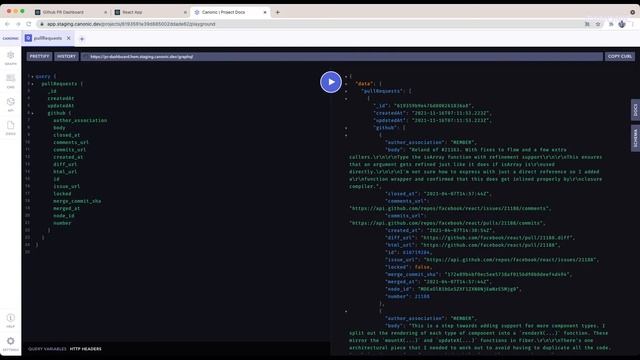The height and width of the screenshot is (360, 640).
Task: Click updatedAt field in query
Action: [61, 106]
